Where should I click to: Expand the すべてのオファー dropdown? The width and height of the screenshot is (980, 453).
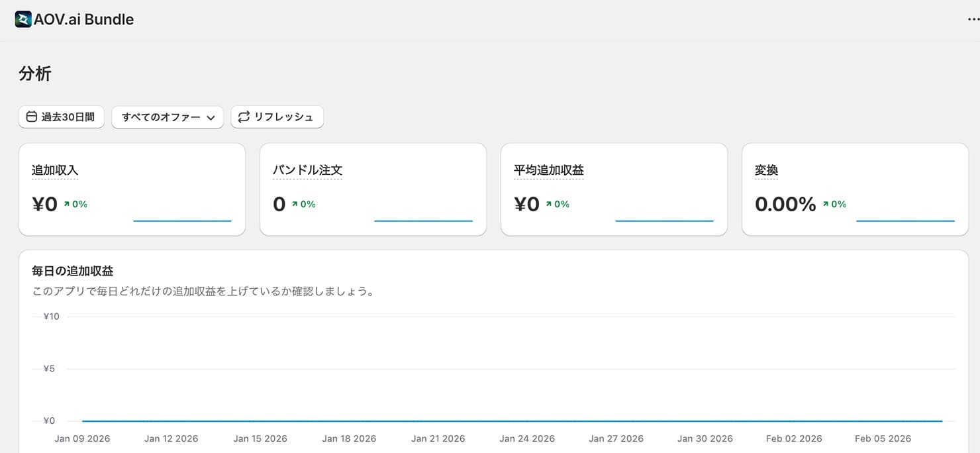(167, 117)
